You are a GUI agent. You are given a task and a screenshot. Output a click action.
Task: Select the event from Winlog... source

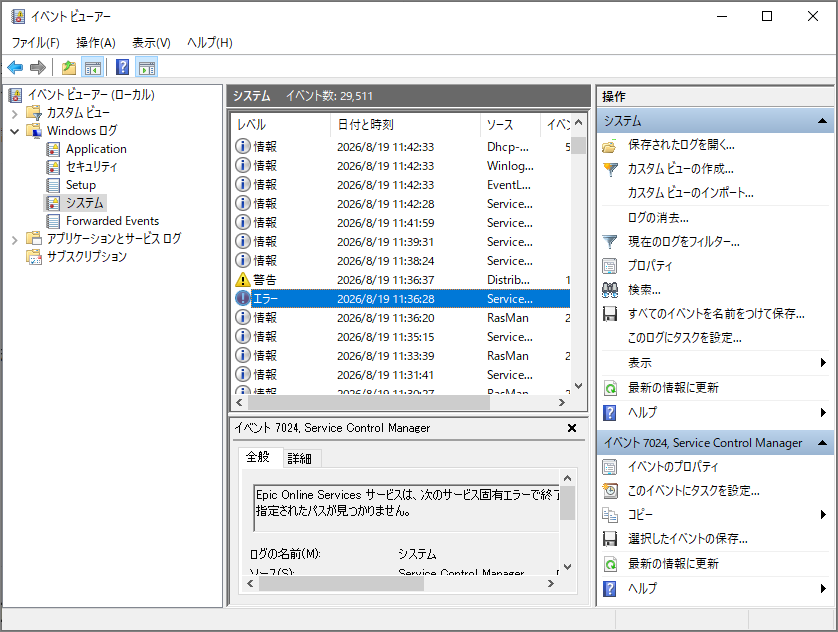402,166
